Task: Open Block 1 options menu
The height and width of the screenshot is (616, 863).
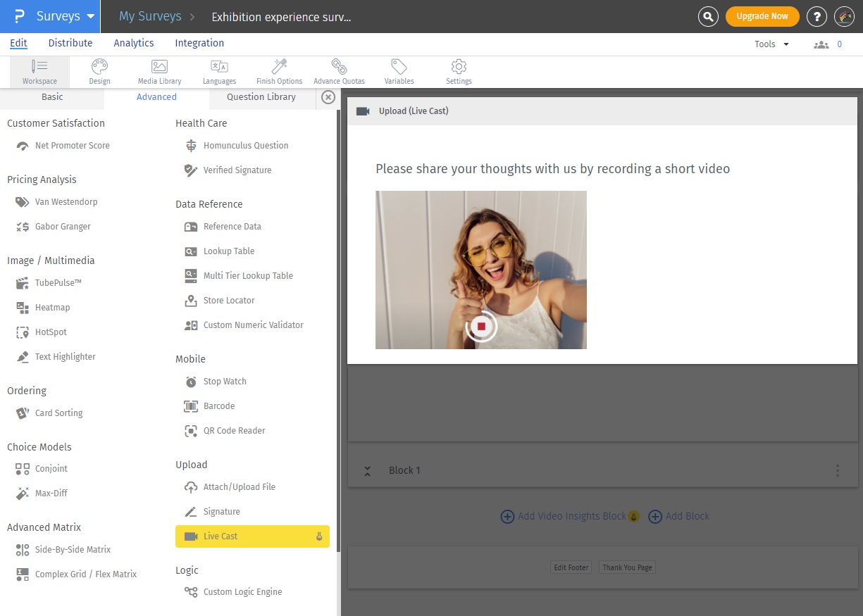Action: click(x=838, y=470)
